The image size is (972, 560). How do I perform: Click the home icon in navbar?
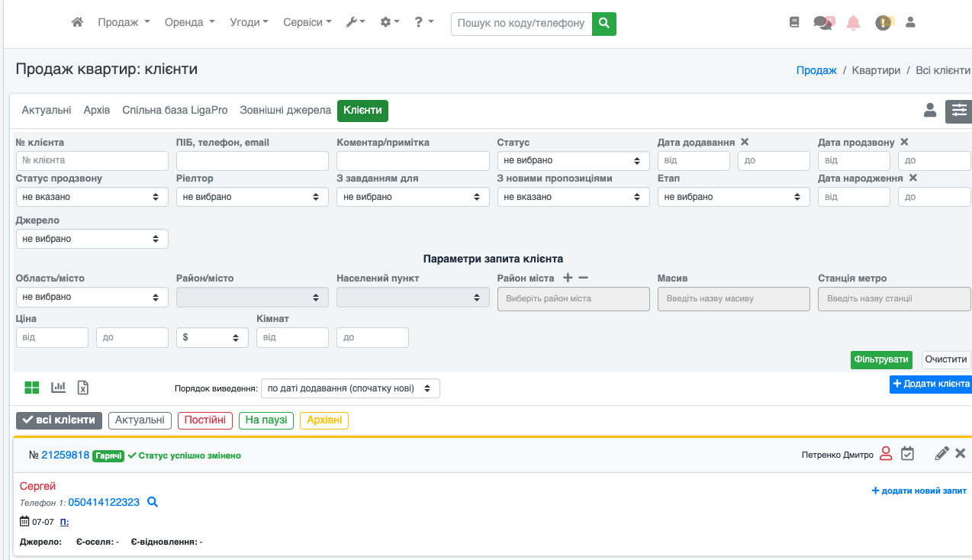(x=77, y=23)
